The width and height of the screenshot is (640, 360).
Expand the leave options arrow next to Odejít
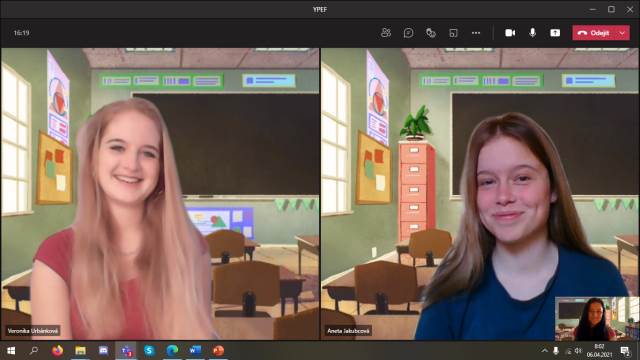pos(622,33)
